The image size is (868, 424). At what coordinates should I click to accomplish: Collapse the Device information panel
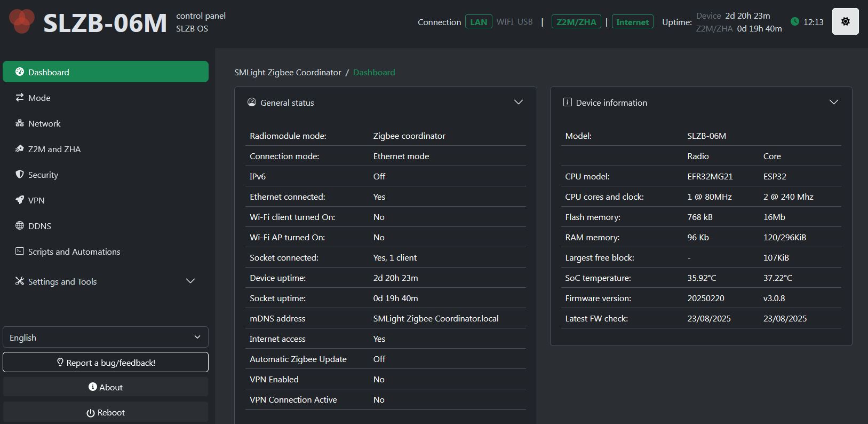833,102
